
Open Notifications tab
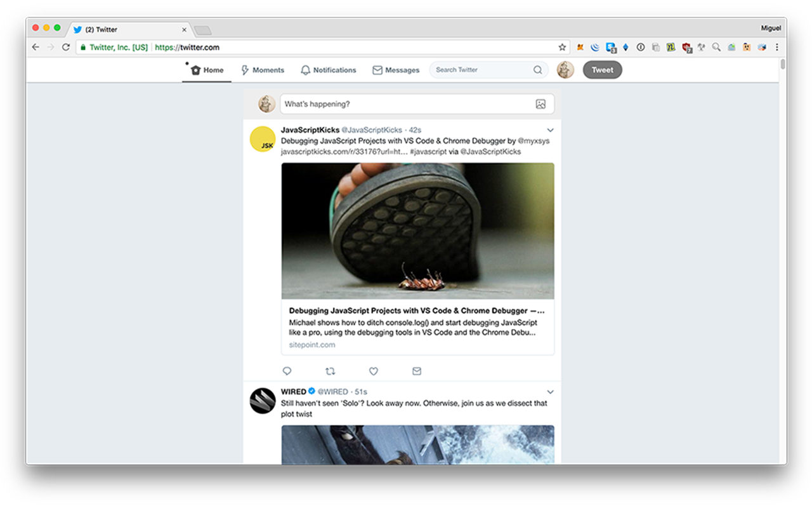click(329, 70)
